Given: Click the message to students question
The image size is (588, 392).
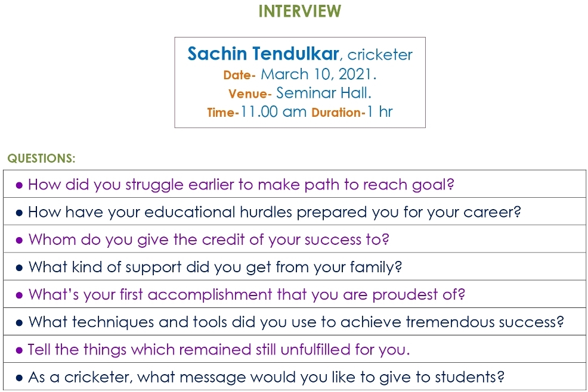Looking at the screenshot, I should [x=267, y=377].
